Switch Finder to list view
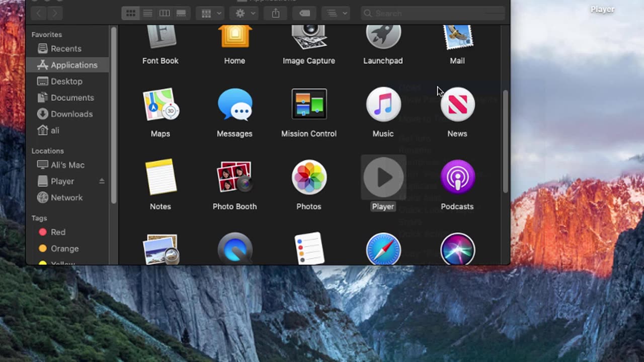644x362 pixels. pos(147,14)
